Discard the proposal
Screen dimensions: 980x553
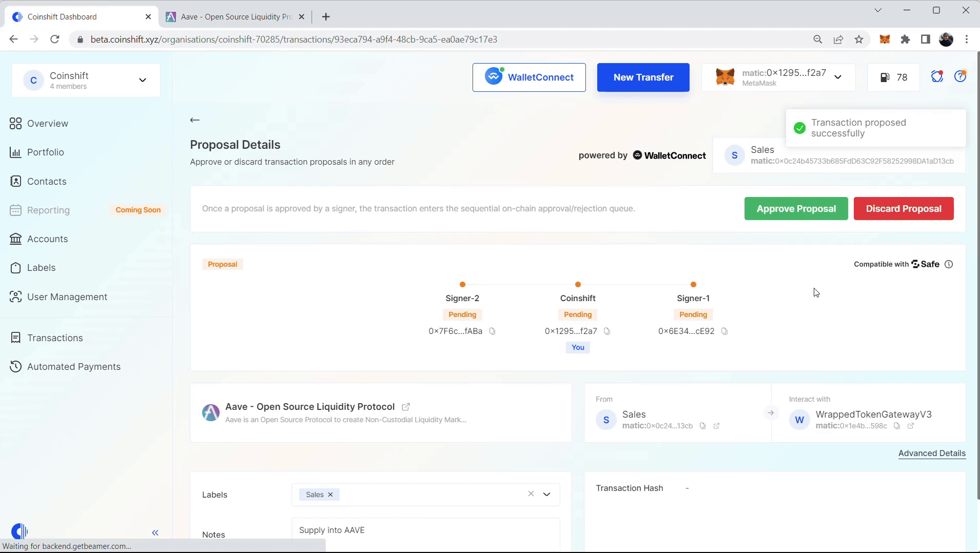(x=904, y=209)
